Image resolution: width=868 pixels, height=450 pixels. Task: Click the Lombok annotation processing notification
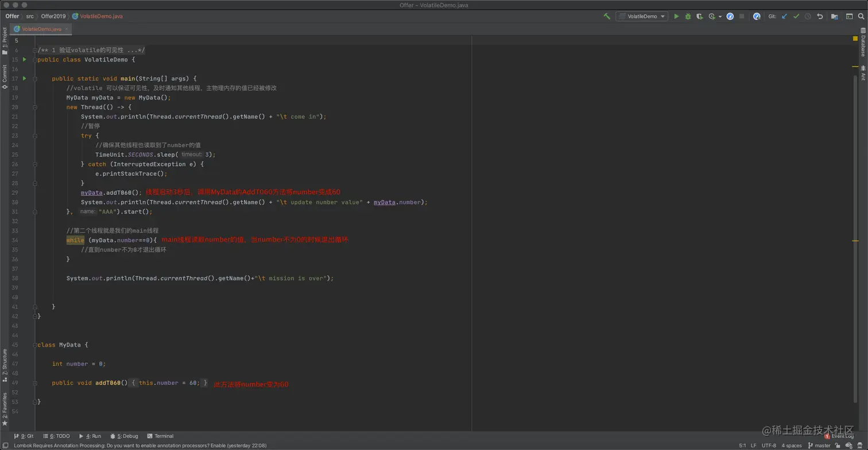tap(140, 445)
